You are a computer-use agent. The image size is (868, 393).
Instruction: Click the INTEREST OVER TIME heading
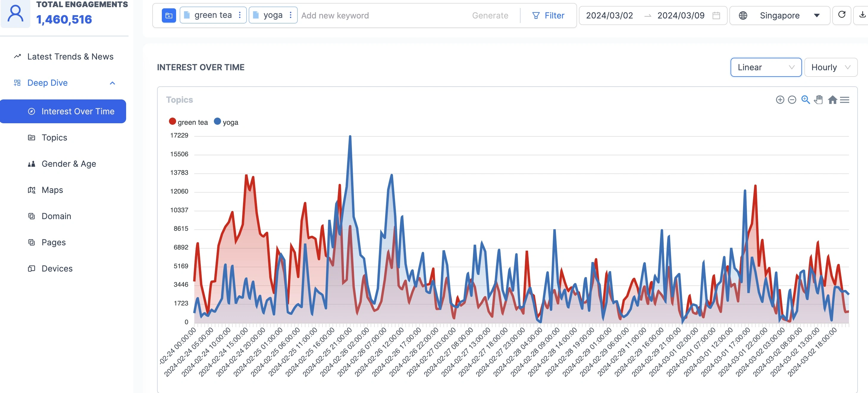point(201,68)
